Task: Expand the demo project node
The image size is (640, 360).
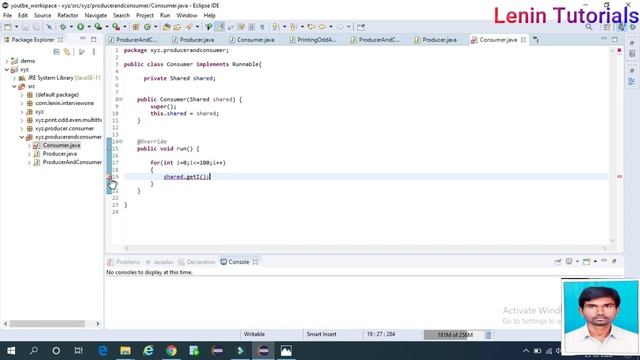Action: coord(7,61)
